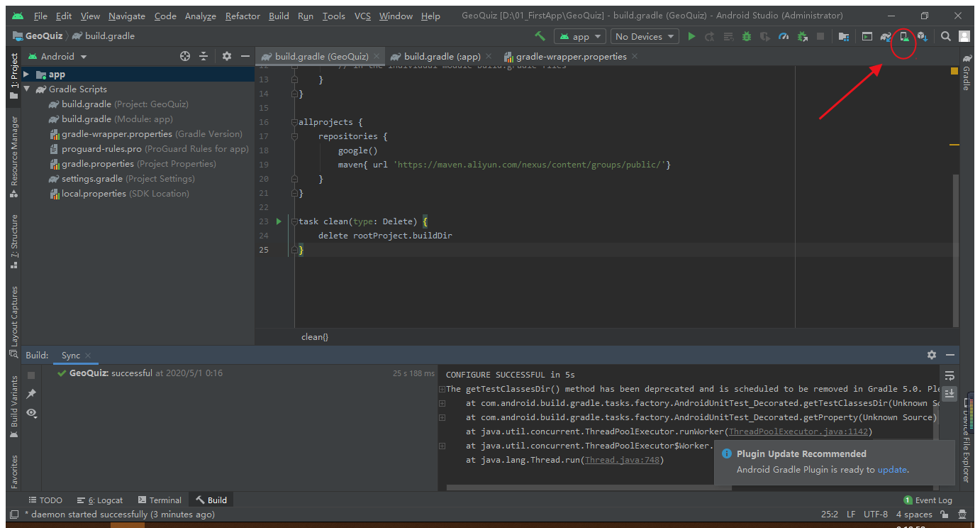
Task: Start debugging with the green bug icon
Action: pyautogui.click(x=747, y=36)
